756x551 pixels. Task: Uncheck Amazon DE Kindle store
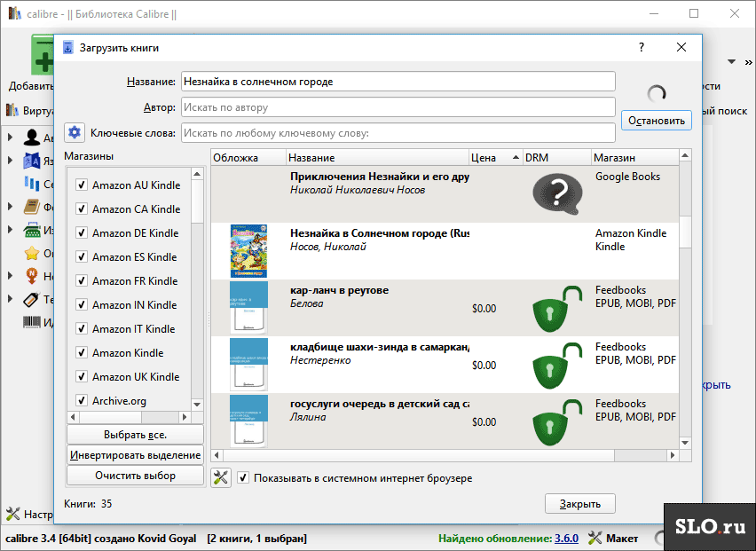tap(82, 232)
